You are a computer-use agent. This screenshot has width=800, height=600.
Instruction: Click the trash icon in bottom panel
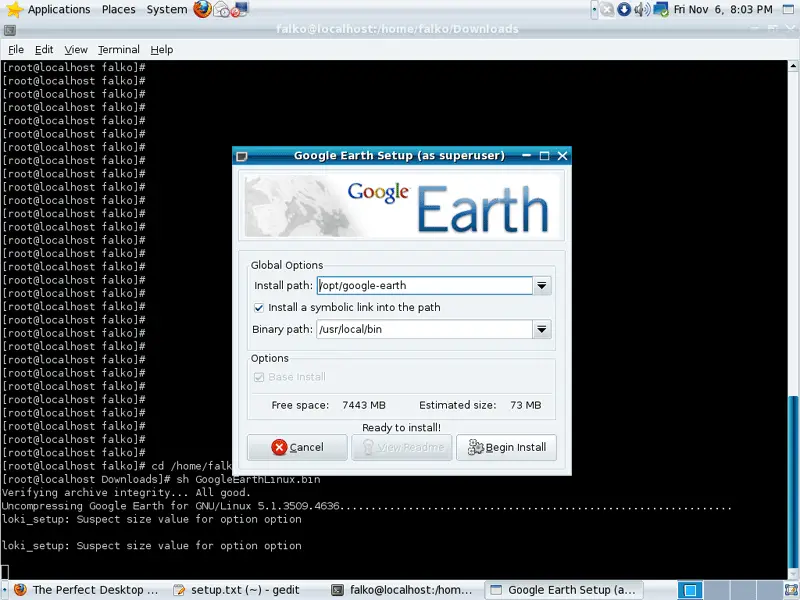coord(791,590)
